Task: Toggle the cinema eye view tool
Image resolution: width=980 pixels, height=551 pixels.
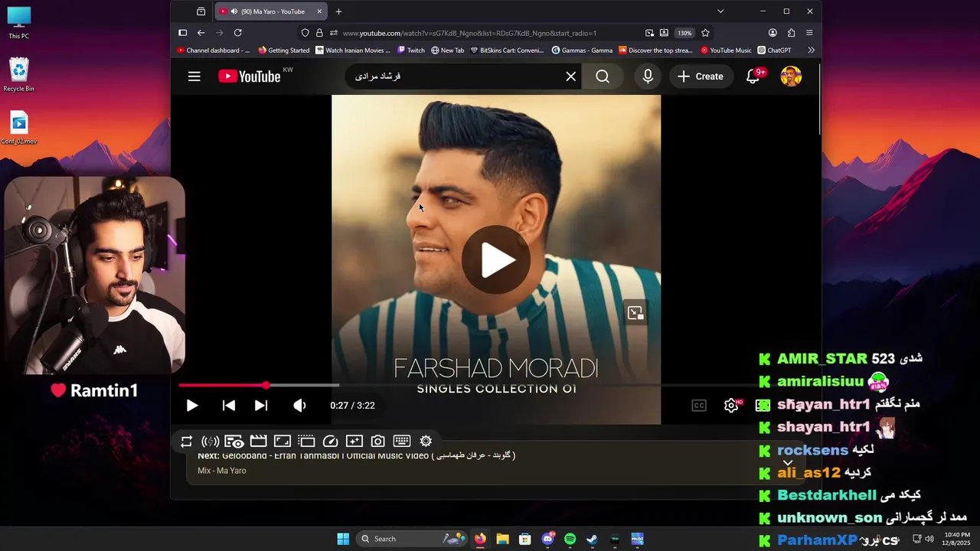Action: coord(234,441)
